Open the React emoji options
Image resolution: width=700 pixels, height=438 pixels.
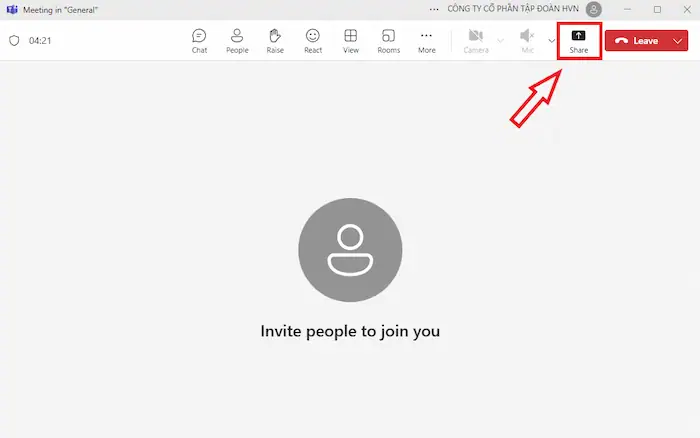tap(313, 40)
